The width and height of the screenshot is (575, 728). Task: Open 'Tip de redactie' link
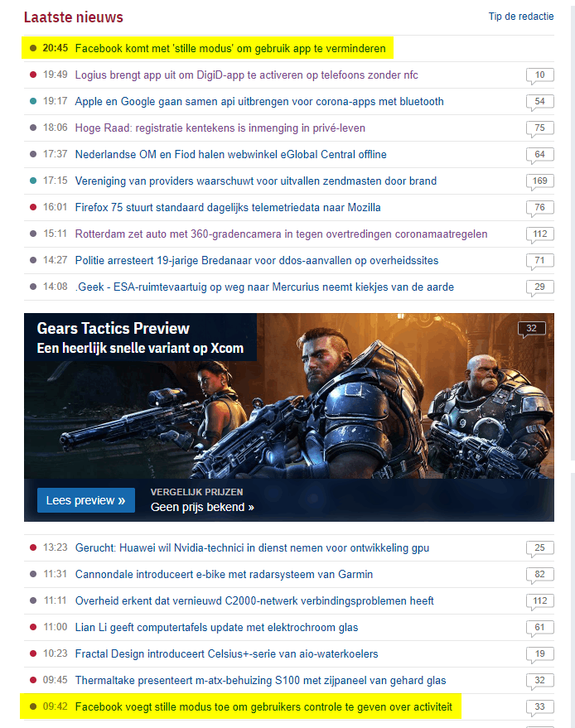(521, 17)
